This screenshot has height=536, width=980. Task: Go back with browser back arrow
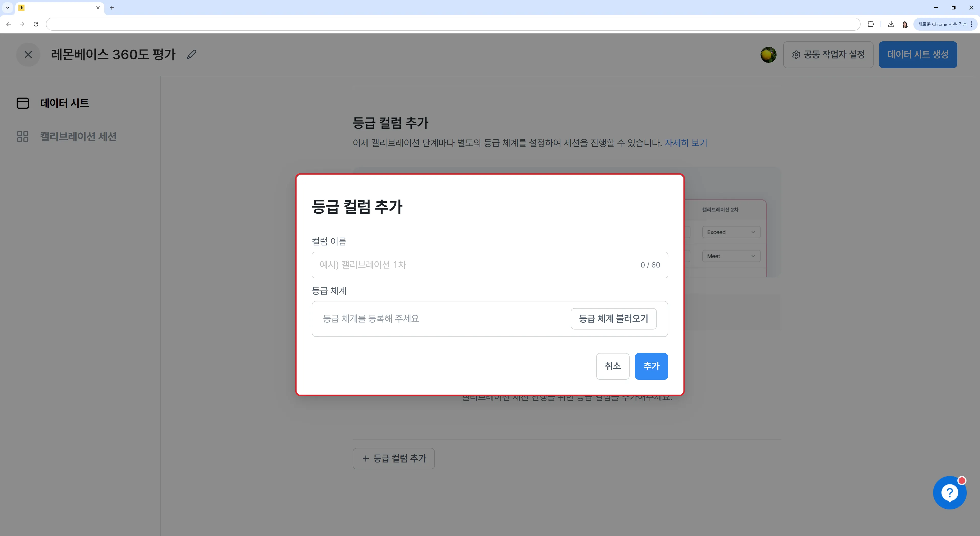click(8, 24)
